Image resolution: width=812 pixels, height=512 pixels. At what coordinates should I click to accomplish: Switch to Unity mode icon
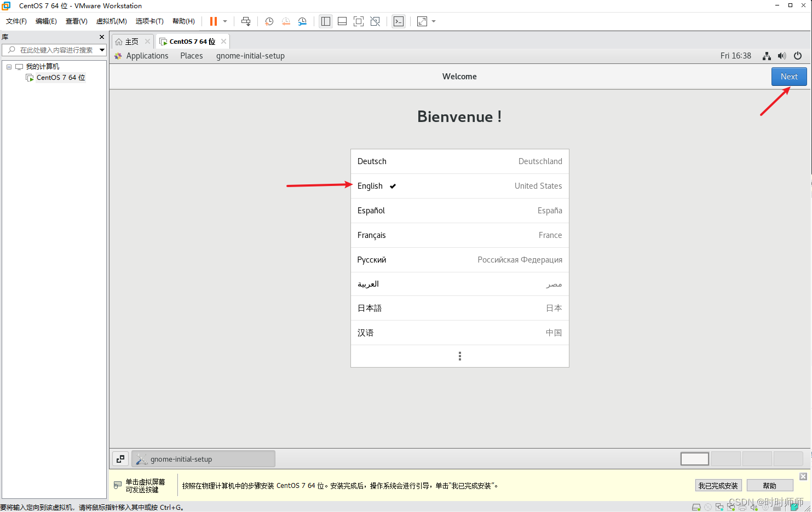point(375,21)
